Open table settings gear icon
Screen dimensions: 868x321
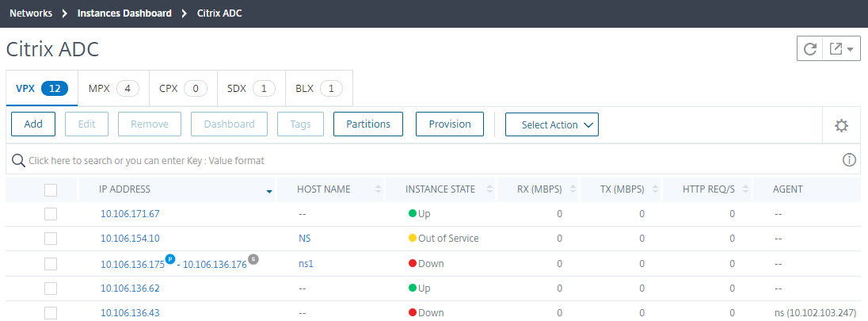tap(841, 125)
